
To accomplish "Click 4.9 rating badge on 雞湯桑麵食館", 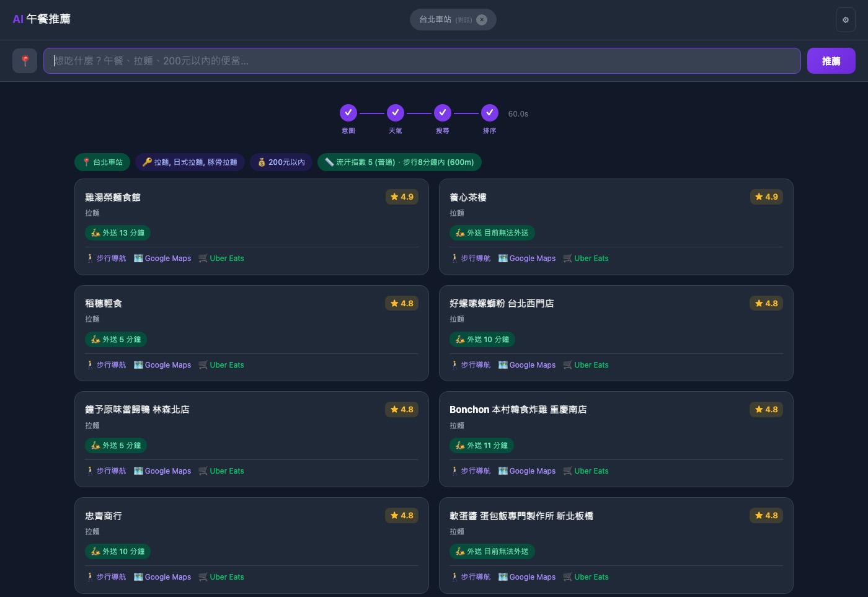I will tap(402, 197).
